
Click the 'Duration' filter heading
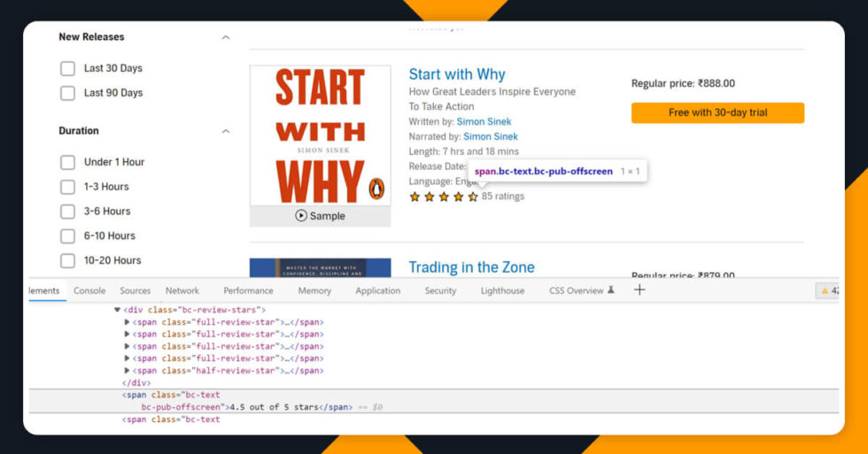79,131
